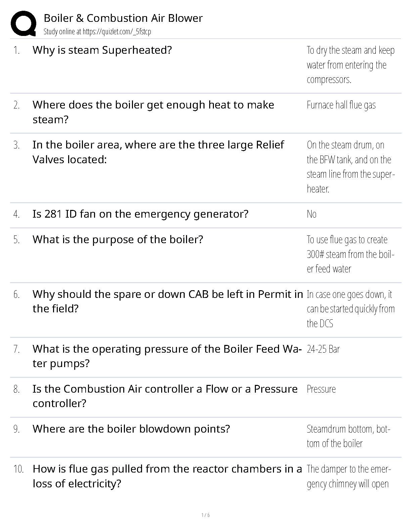Click the answer Furnace hall flue gas
Image resolution: width=411 pixels, height=532 pixels.
point(341,105)
